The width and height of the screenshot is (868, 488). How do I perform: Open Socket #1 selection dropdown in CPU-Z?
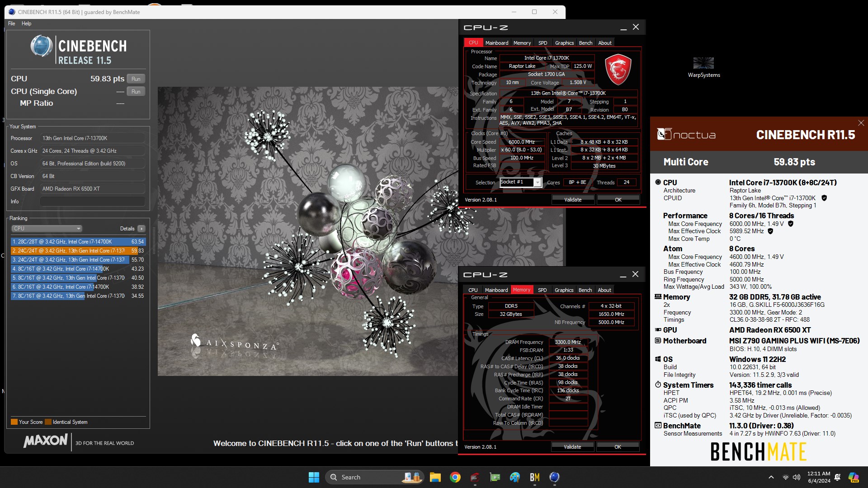pyautogui.click(x=538, y=183)
